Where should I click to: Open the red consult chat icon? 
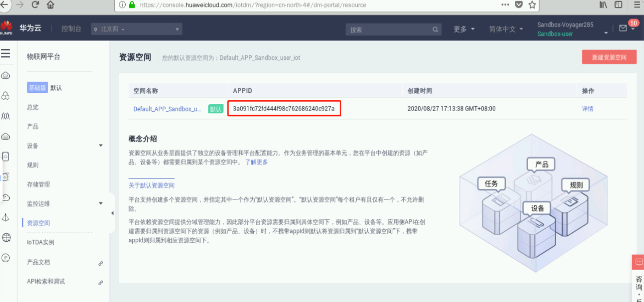point(638,262)
